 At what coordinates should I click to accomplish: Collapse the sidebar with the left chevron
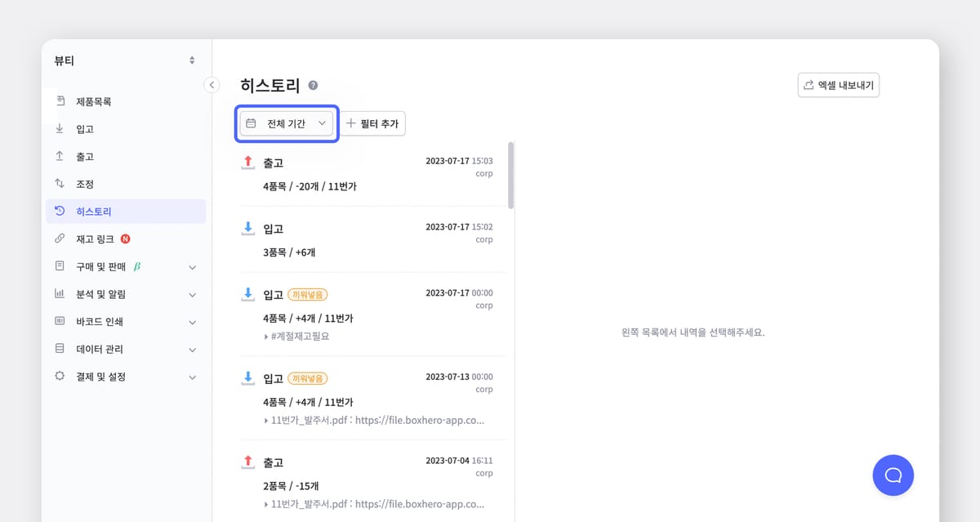(212, 84)
